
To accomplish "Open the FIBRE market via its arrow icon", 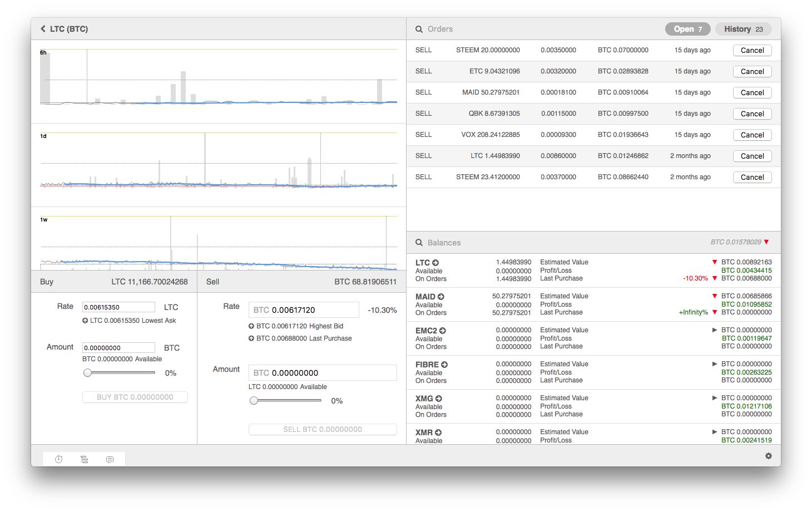I will (444, 365).
